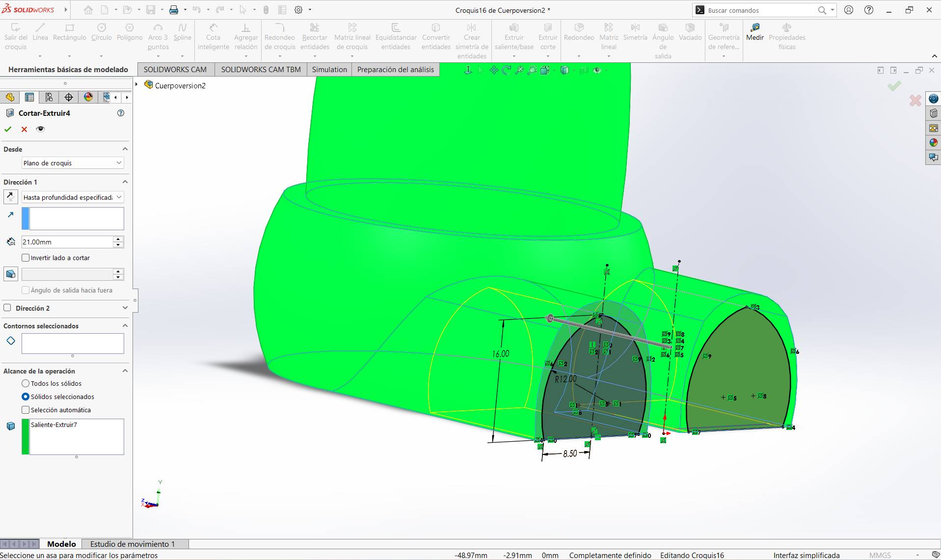Collapse the Dirección 1 section
The height and width of the screenshot is (560, 941).
click(x=125, y=182)
